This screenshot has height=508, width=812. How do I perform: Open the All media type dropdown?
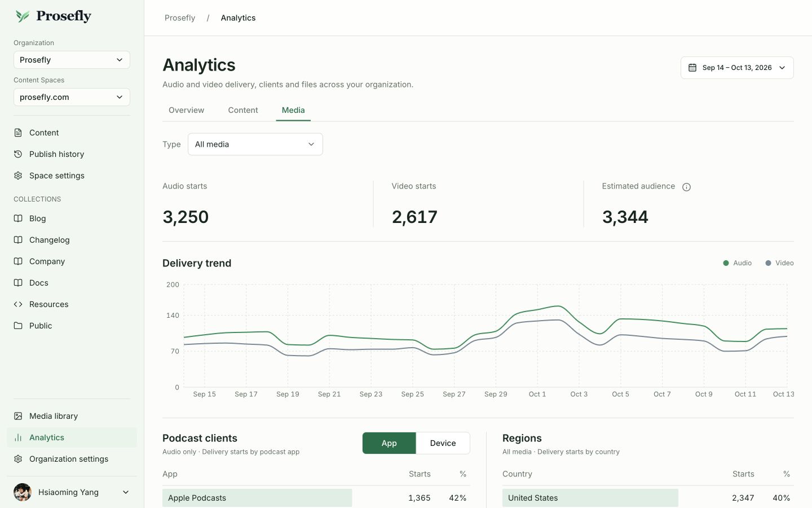pos(255,144)
